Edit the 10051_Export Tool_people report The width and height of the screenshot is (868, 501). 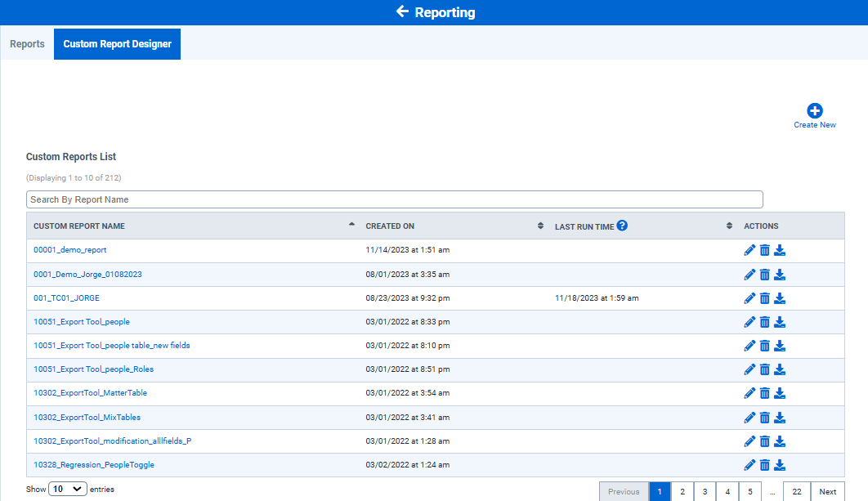(749, 322)
